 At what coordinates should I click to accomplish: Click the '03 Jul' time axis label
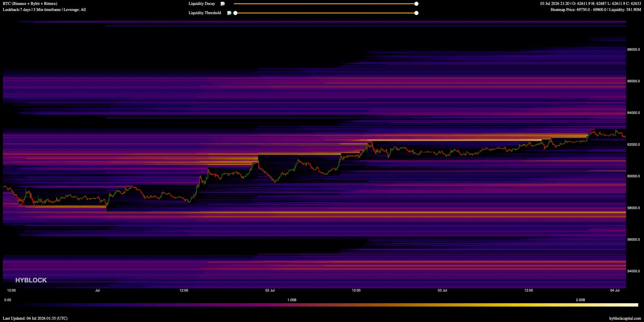442,291
